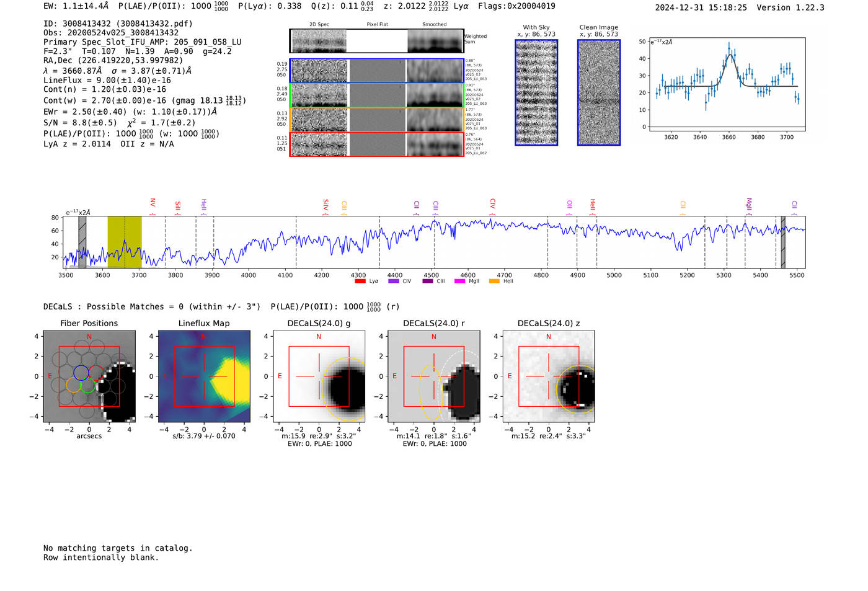Click the SiIV emission line label
Screen dimensions: 868x591
click(325, 204)
